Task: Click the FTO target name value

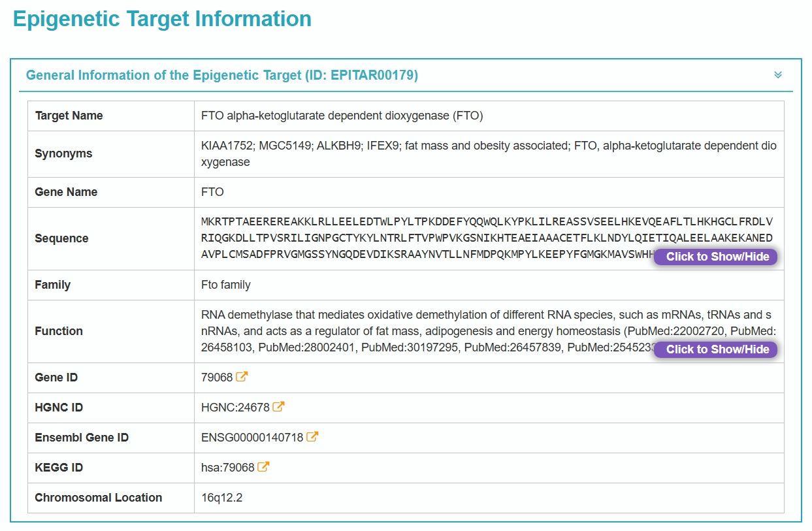Action: pos(342,116)
